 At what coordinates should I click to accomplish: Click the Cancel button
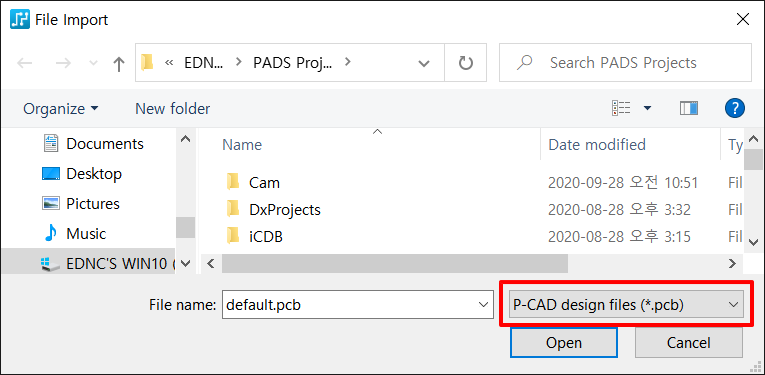[x=688, y=342]
